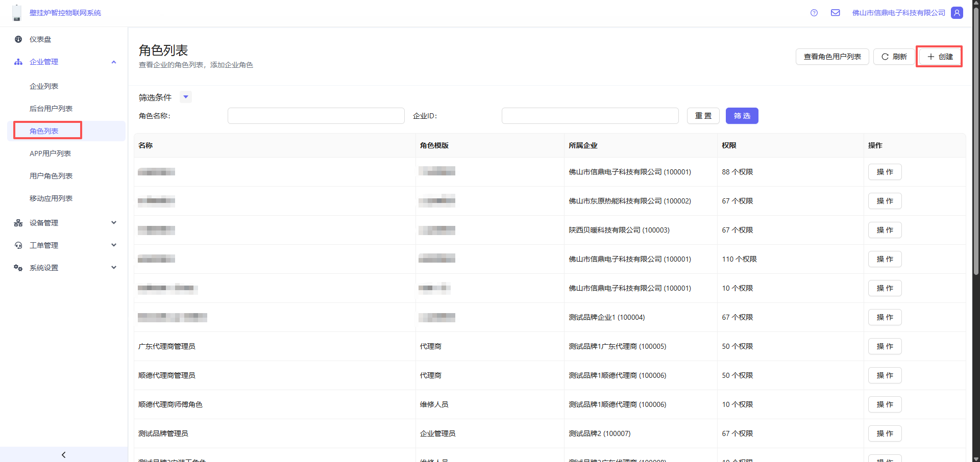The image size is (980, 462).
Task: Expand the 系统设置 chevron
Action: pos(114,268)
